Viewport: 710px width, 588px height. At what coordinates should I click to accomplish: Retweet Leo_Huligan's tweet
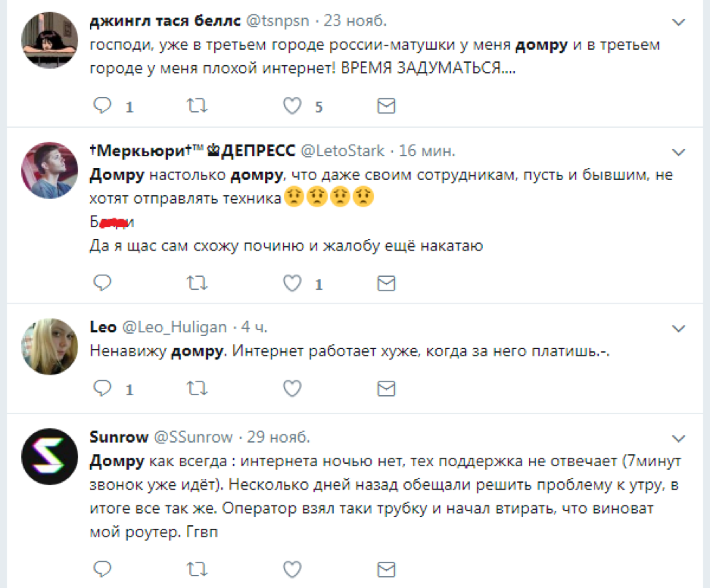point(196,389)
